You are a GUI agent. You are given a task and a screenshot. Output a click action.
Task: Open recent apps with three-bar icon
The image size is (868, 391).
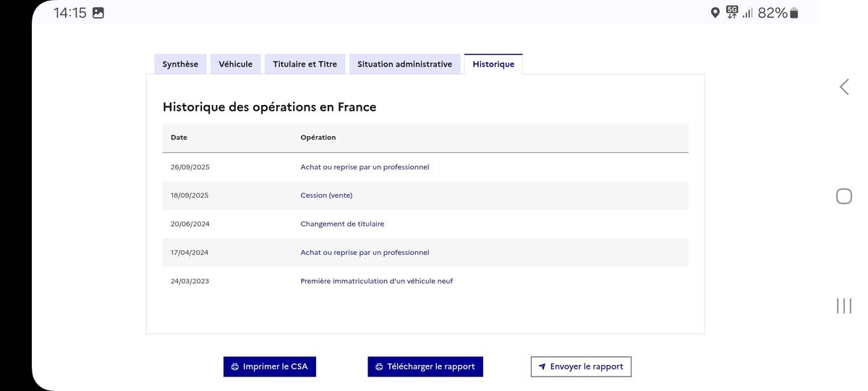[x=843, y=306]
